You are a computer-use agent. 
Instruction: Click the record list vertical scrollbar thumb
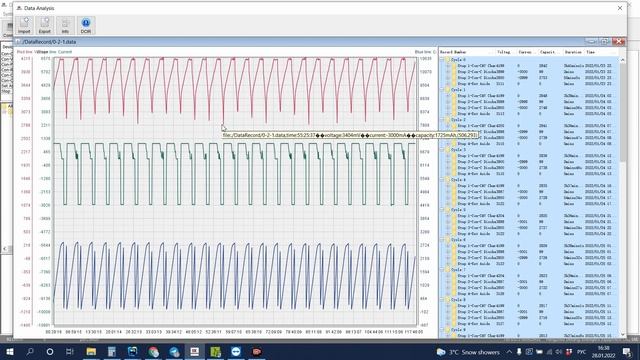coord(623,112)
